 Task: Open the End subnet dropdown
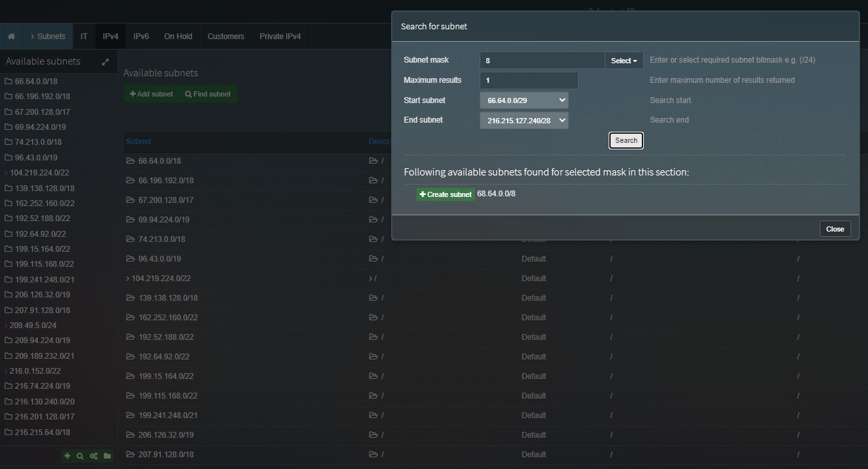tap(524, 120)
